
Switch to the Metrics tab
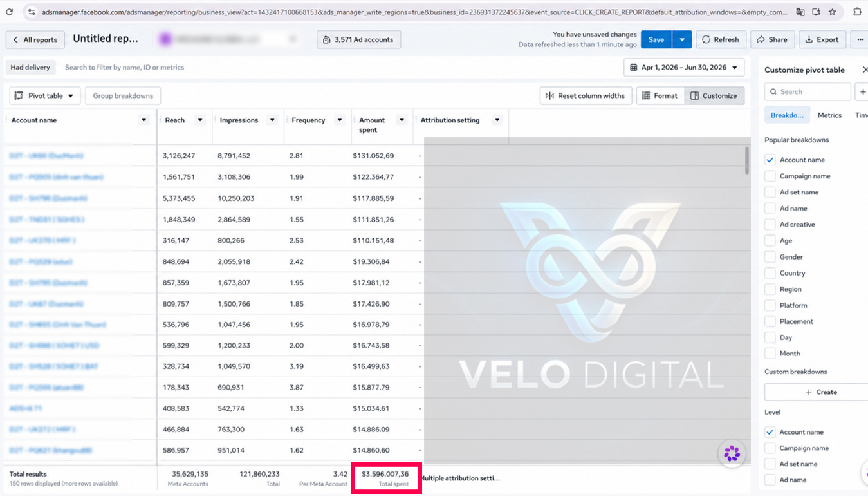click(x=829, y=115)
